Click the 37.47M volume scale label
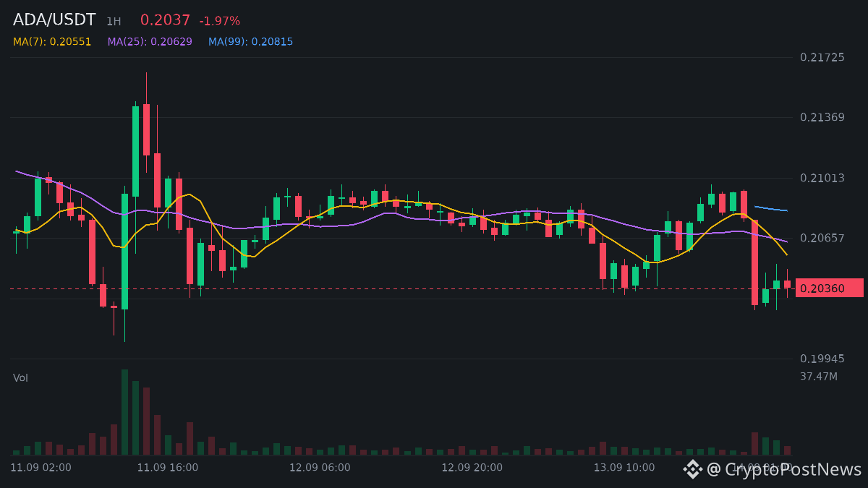 point(819,377)
